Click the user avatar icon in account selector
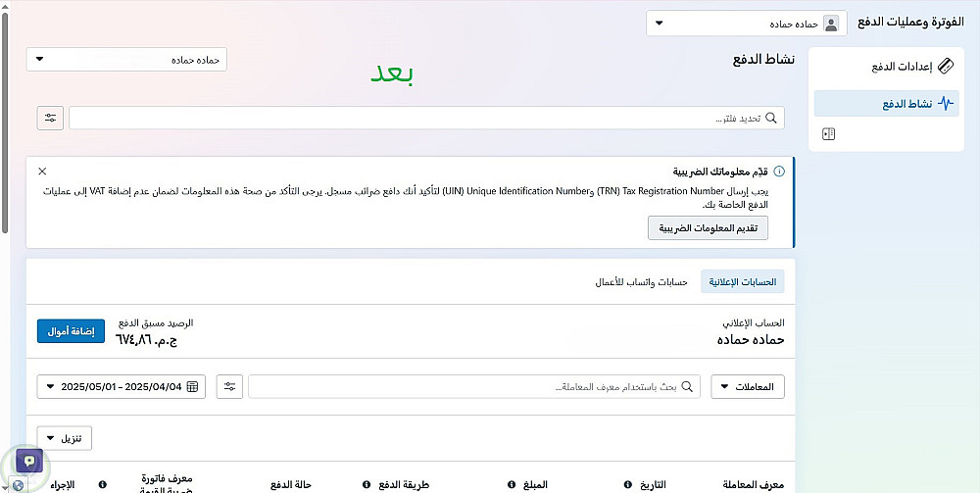 coord(831,24)
